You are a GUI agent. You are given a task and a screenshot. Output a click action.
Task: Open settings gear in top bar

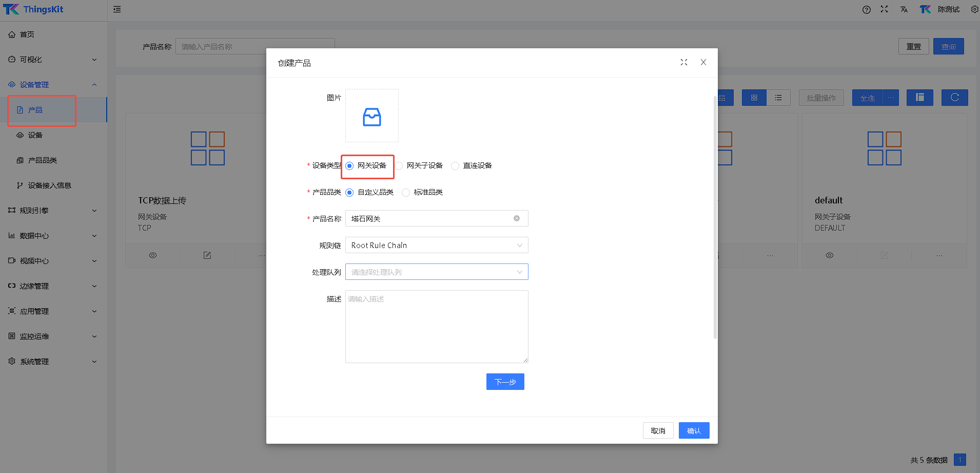point(974,9)
